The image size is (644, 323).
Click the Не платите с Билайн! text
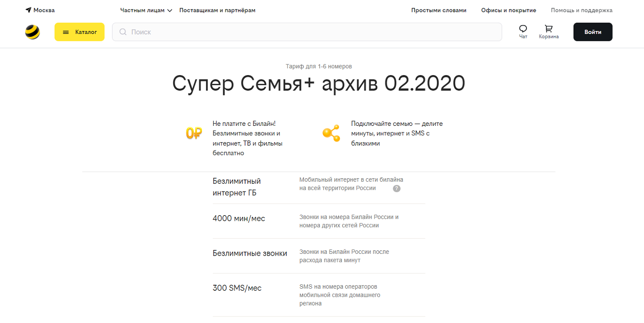pos(248,138)
